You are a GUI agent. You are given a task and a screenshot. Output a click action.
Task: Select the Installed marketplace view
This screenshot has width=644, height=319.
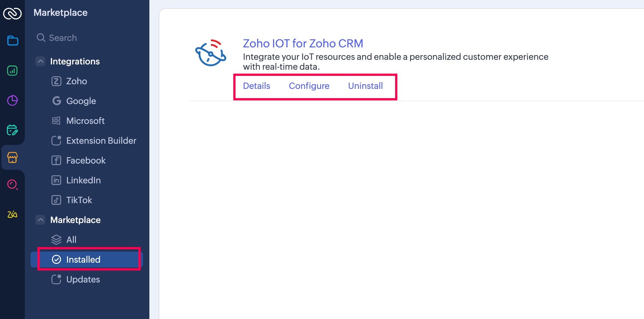pyautogui.click(x=83, y=260)
